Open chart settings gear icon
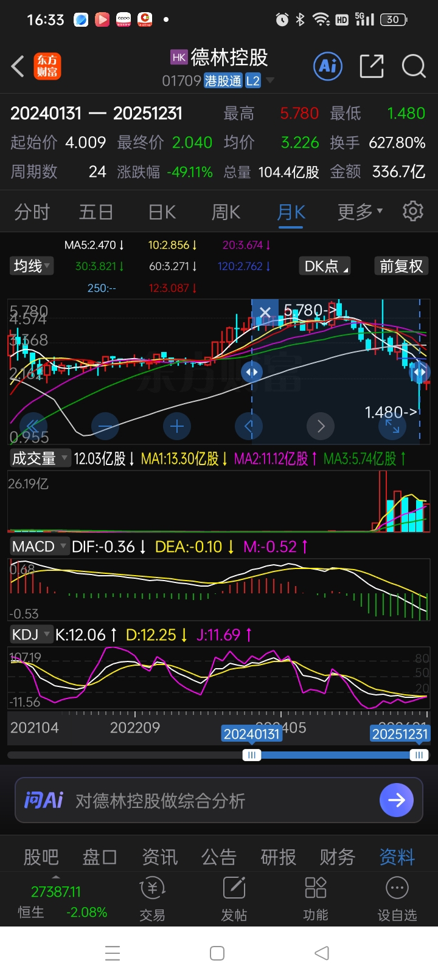The width and height of the screenshot is (438, 980). 413,211
